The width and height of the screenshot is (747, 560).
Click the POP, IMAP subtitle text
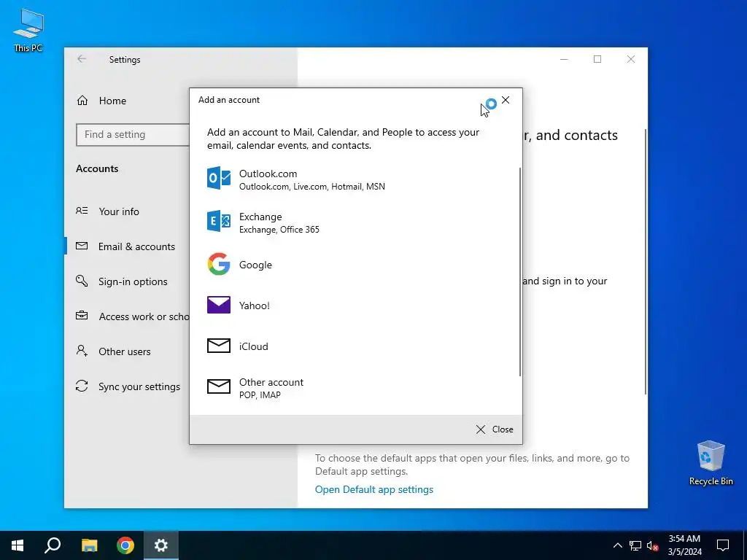[260, 395]
